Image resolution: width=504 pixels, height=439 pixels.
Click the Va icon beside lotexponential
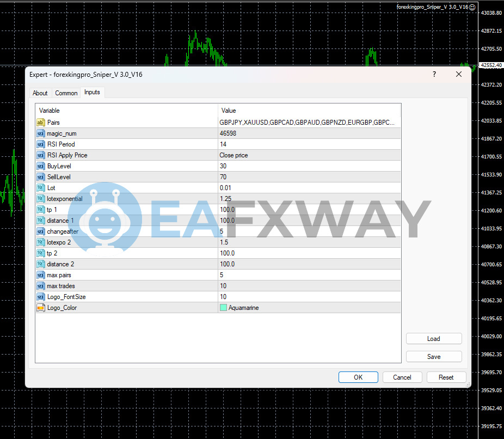(41, 199)
